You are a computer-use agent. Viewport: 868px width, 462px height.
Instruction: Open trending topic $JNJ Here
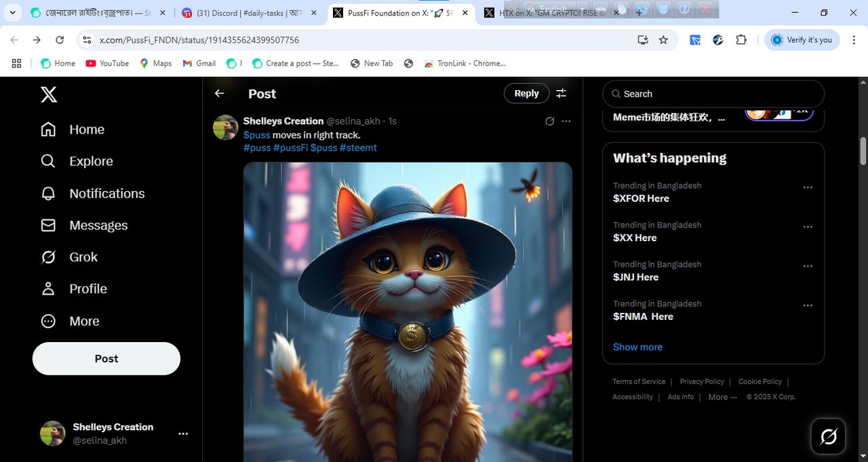click(636, 277)
